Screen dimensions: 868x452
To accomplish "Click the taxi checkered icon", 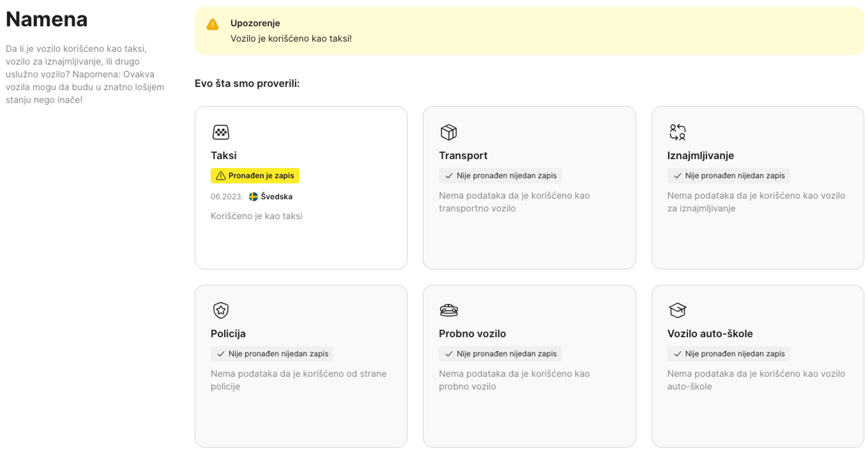I will click(x=221, y=132).
